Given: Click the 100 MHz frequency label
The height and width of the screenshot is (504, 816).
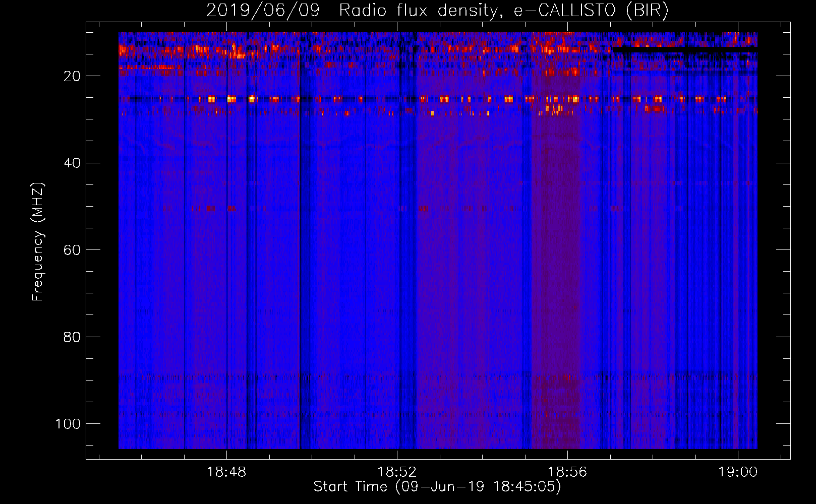Looking at the screenshot, I should [x=68, y=424].
